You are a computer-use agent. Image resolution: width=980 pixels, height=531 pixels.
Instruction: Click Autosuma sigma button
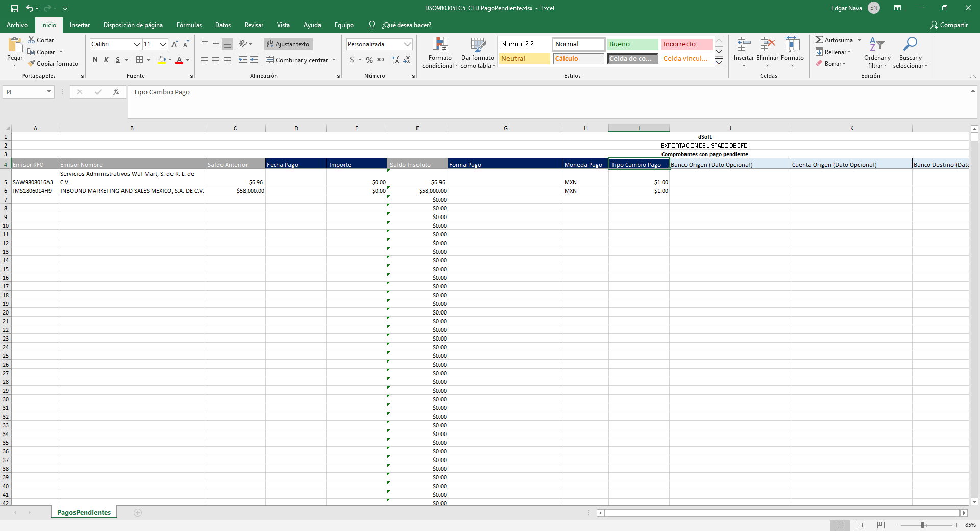(x=834, y=40)
